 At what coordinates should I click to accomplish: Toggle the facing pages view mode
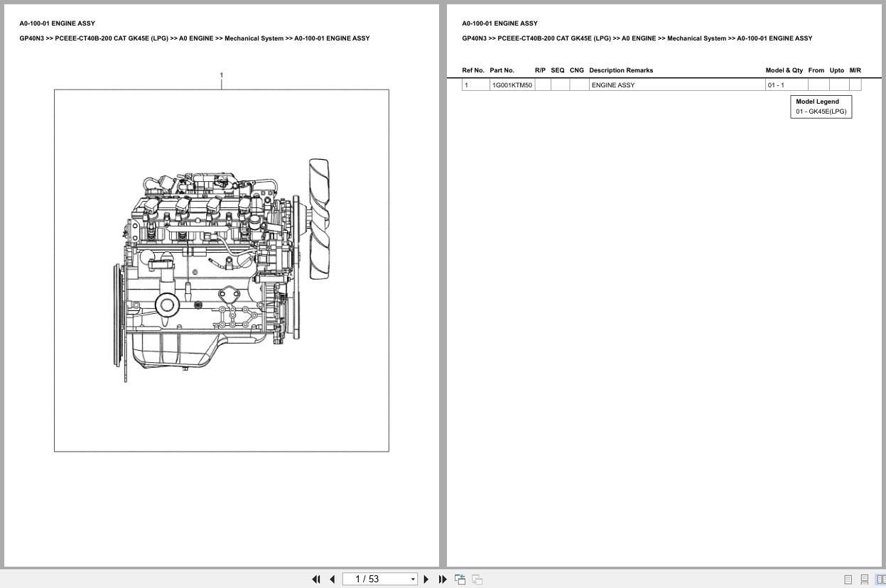pyautogui.click(x=880, y=579)
